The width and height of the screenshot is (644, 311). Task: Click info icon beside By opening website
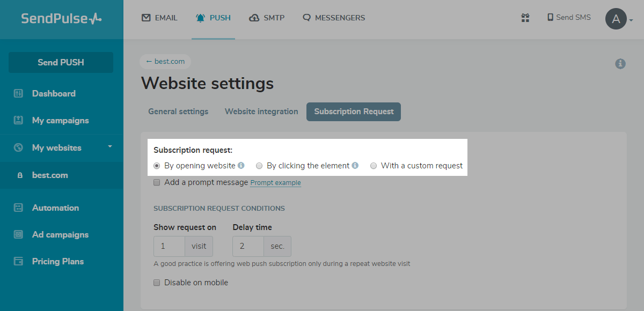[241, 166]
